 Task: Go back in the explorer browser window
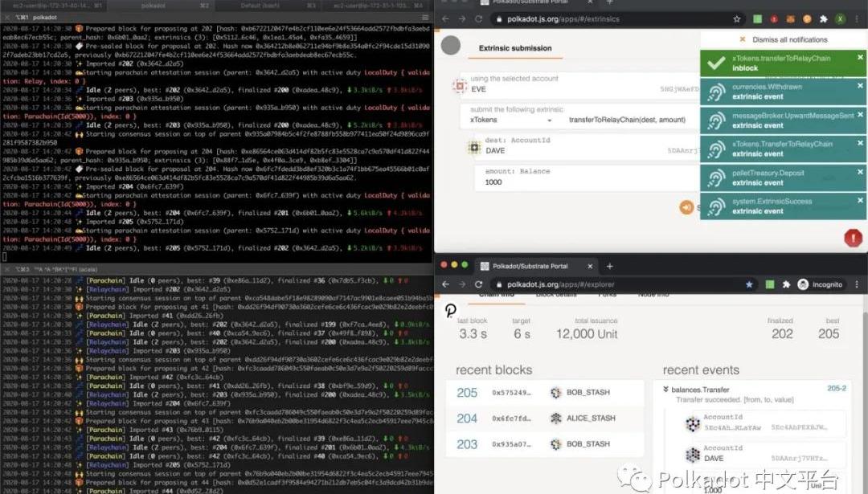[445, 284]
